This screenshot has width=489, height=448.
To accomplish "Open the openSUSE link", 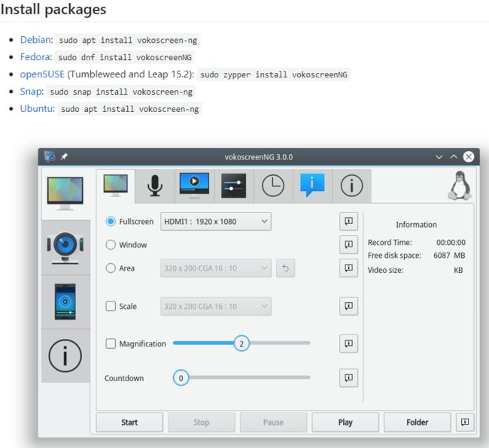I will click(x=42, y=74).
